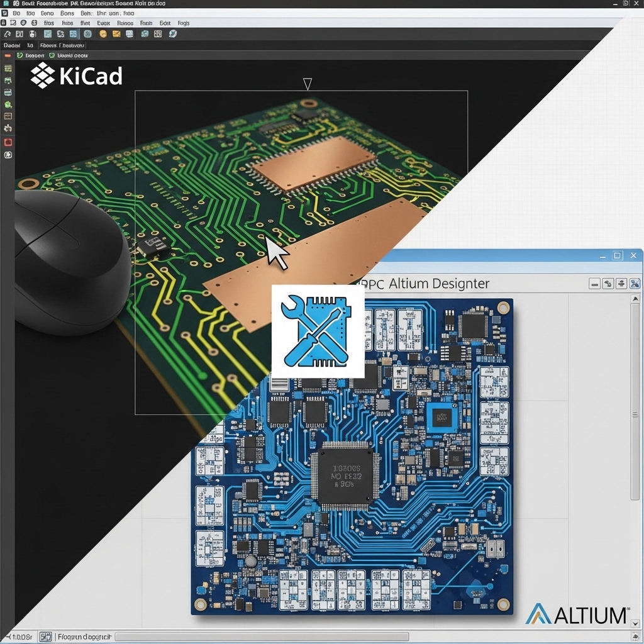Minimize the KiCad window
The height and width of the screenshot is (644, 644).
pyautogui.click(x=615, y=3)
